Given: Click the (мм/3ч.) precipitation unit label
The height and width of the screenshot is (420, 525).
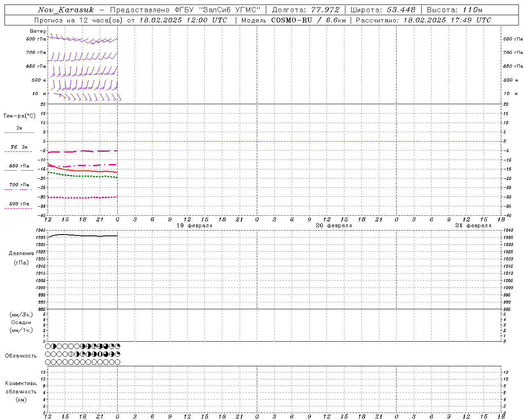Looking at the screenshot, I should click(21, 315).
